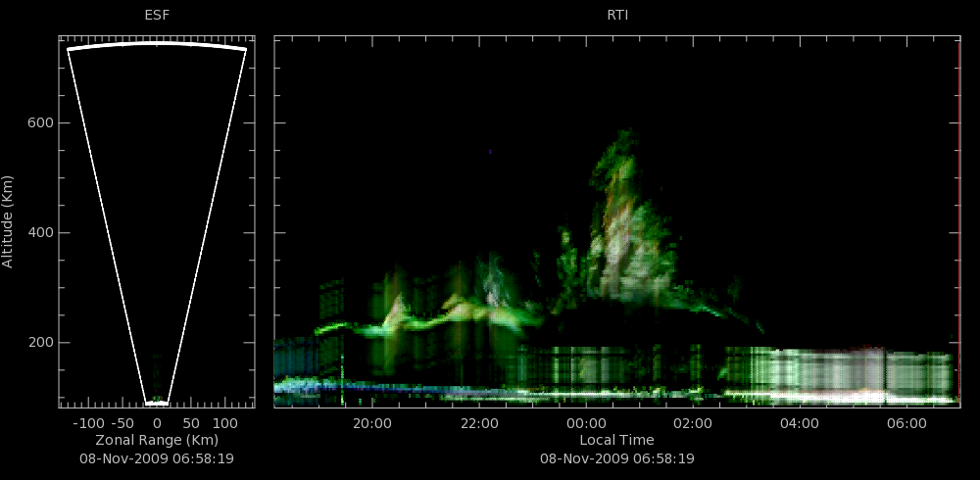Click the 200 altitude tick label
Viewport: 980px width, 480px height.
(x=40, y=343)
